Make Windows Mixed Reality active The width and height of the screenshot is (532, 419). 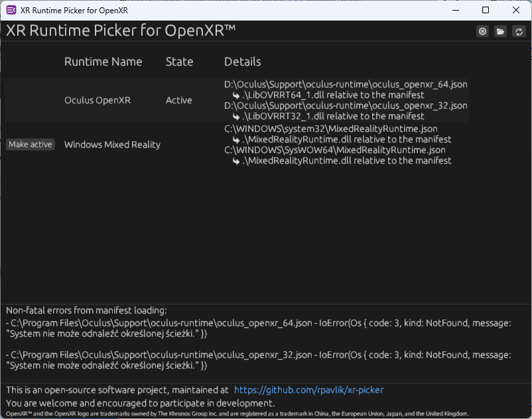click(x=31, y=145)
